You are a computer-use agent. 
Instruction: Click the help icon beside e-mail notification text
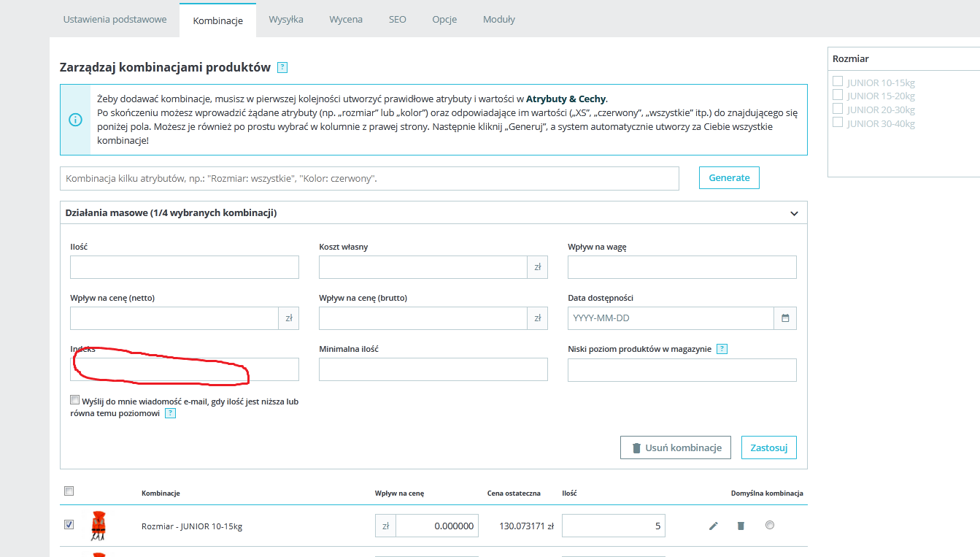coord(170,413)
